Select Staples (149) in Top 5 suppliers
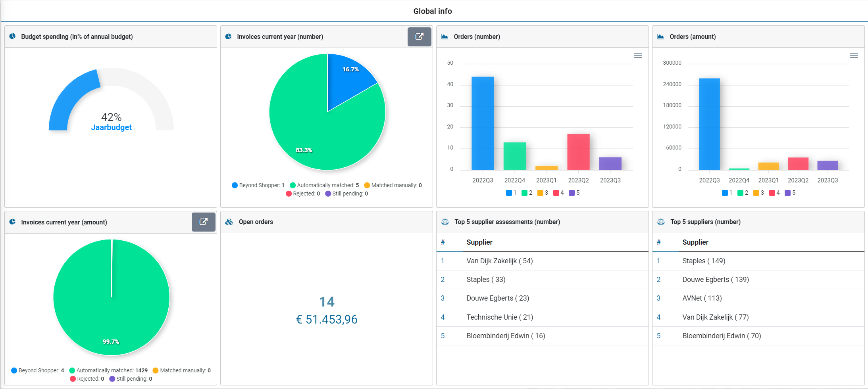Image resolution: width=868 pixels, height=389 pixels. coord(703,261)
